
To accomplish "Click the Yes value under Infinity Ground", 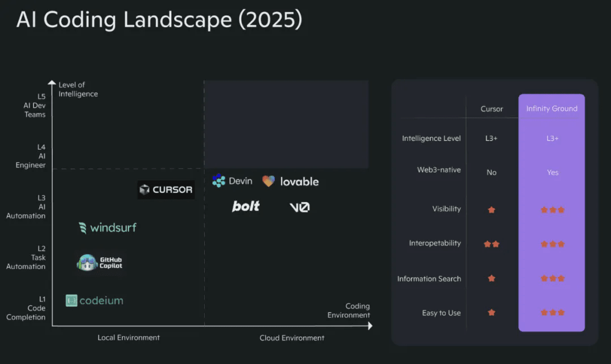I will pyautogui.click(x=553, y=172).
